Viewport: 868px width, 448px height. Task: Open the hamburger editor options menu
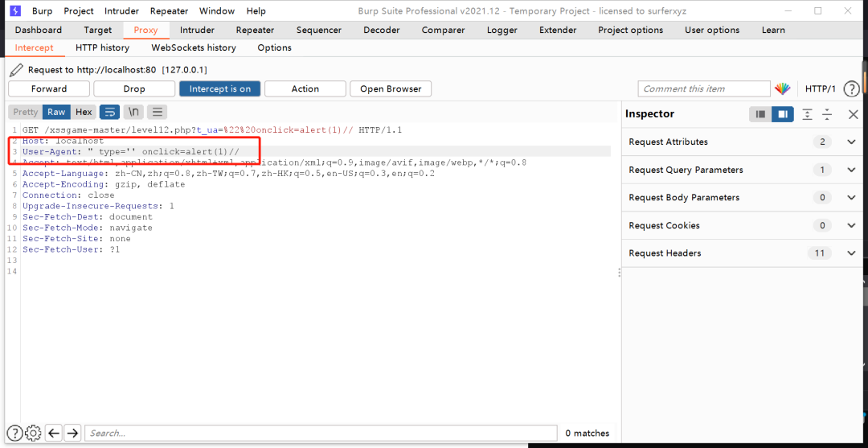(158, 112)
